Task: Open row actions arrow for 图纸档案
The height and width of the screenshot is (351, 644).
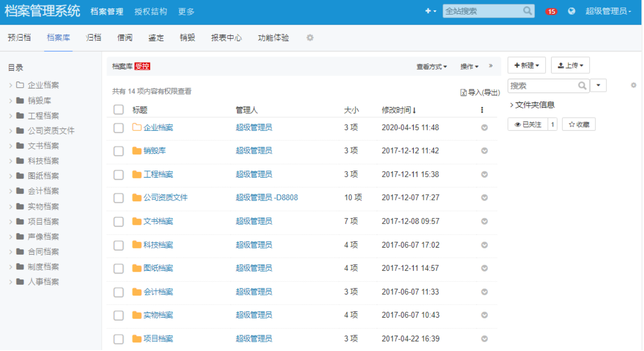Action: 484,268
